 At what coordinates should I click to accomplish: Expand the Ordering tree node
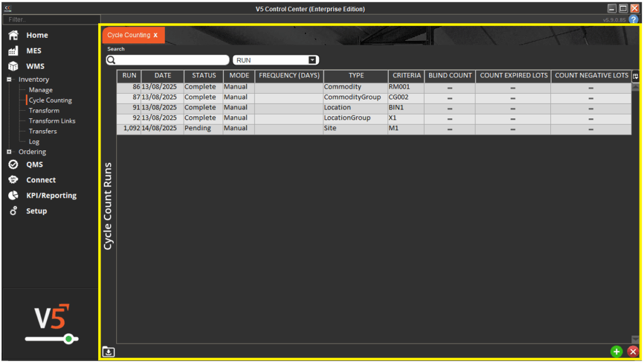pyautogui.click(x=9, y=152)
